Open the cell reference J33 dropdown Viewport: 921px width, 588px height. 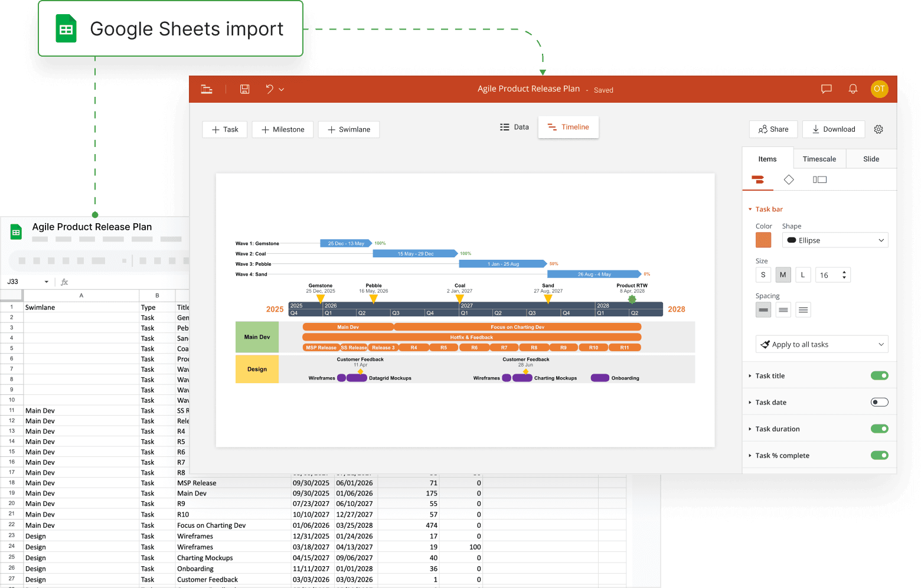click(x=47, y=282)
